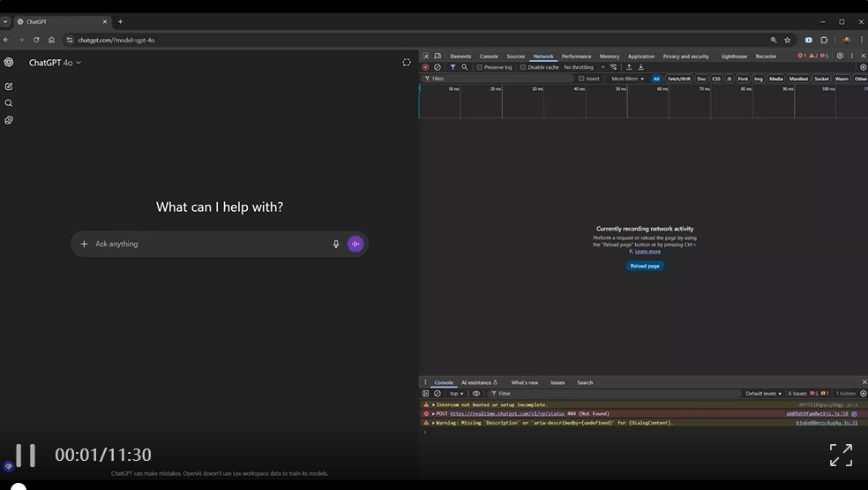Open network search magnifier icon
Image resolution: width=868 pixels, height=490 pixels.
(465, 67)
